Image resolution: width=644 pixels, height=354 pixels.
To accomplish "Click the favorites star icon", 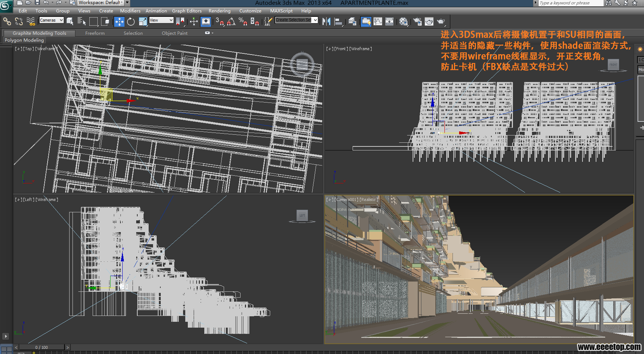I will (635, 3).
